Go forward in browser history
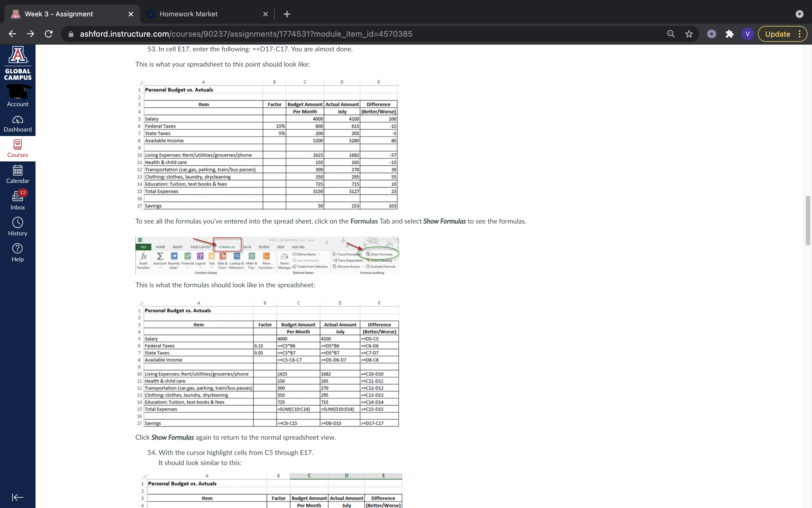The height and width of the screenshot is (508, 812). point(30,34)
